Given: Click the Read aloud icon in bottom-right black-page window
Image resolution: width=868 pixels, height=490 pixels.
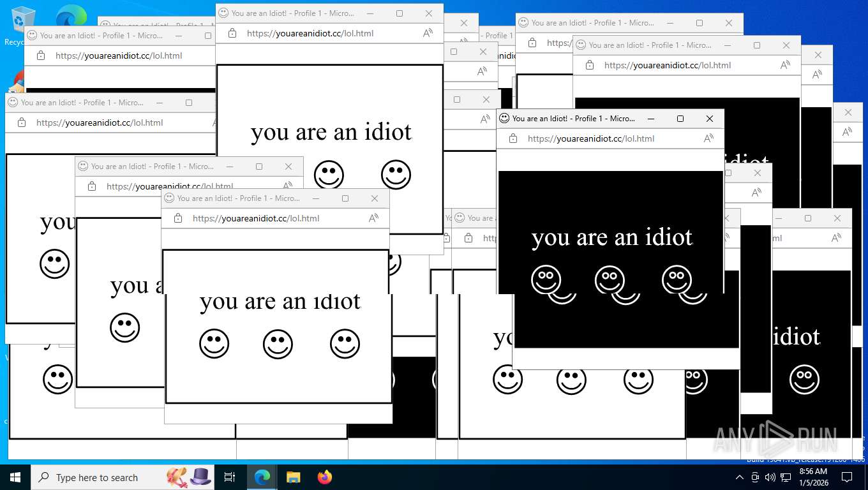Looking at the screenshot, I should coord(835,238).
